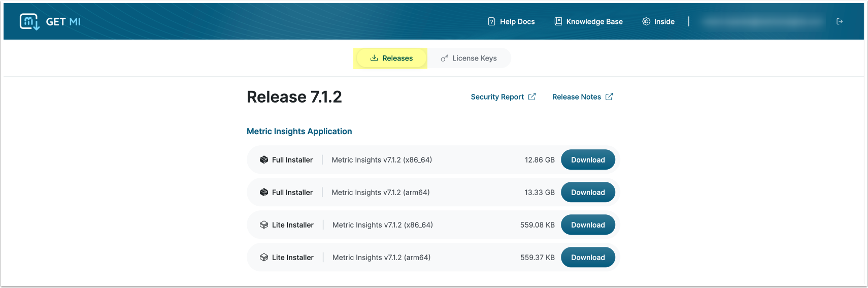This screenshot has height=288, width=868.
Task: Click the Help Docs question-mark icon
Action: coord(491,21)
